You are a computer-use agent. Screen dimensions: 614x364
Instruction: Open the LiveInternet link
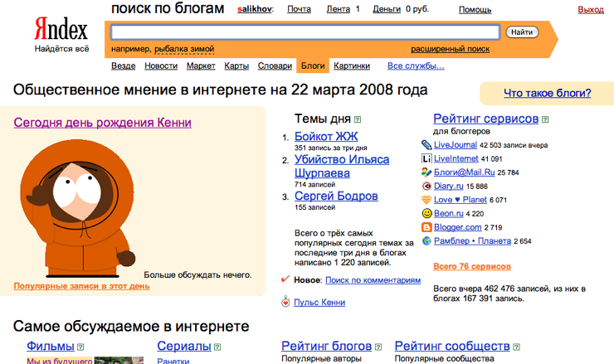point(456,158)
